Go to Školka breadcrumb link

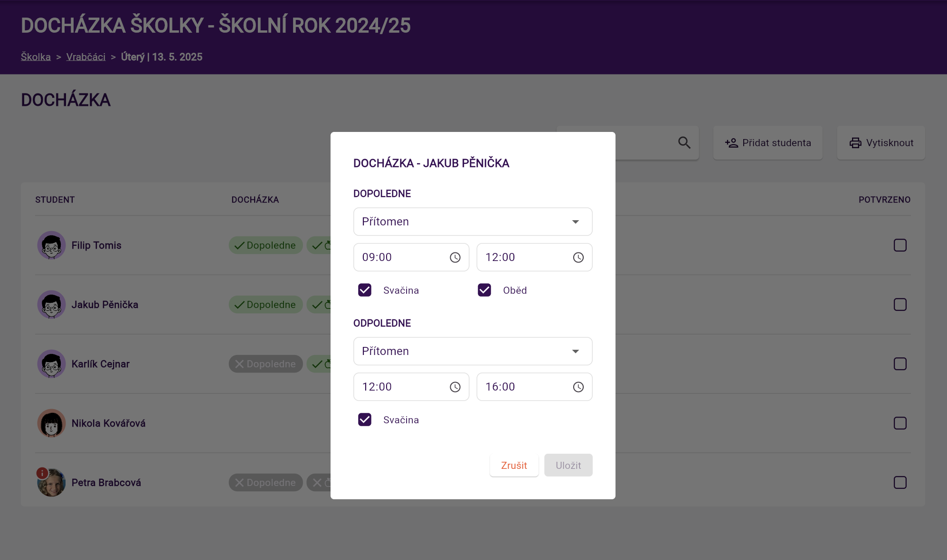(36, 57)
